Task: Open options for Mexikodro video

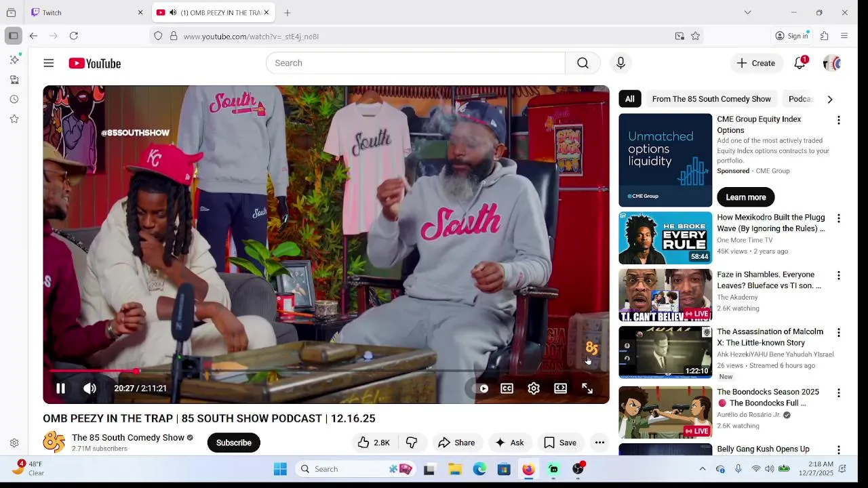Action: [x=839, y=218]
